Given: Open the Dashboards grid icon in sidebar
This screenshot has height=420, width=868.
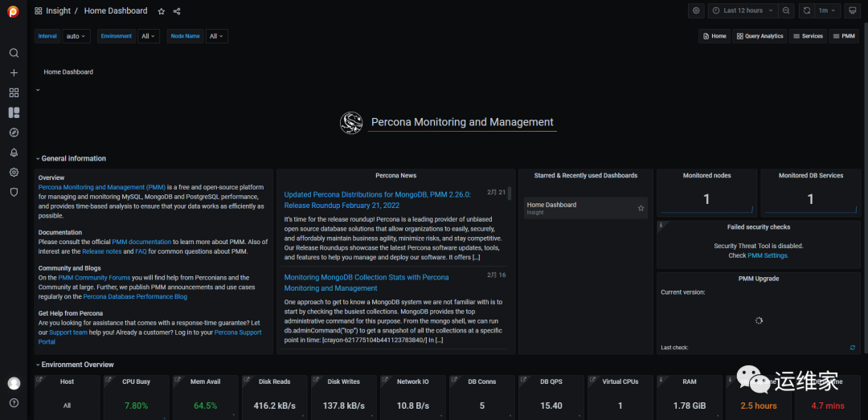Looking at the screenshot, I should click(14, 92).
